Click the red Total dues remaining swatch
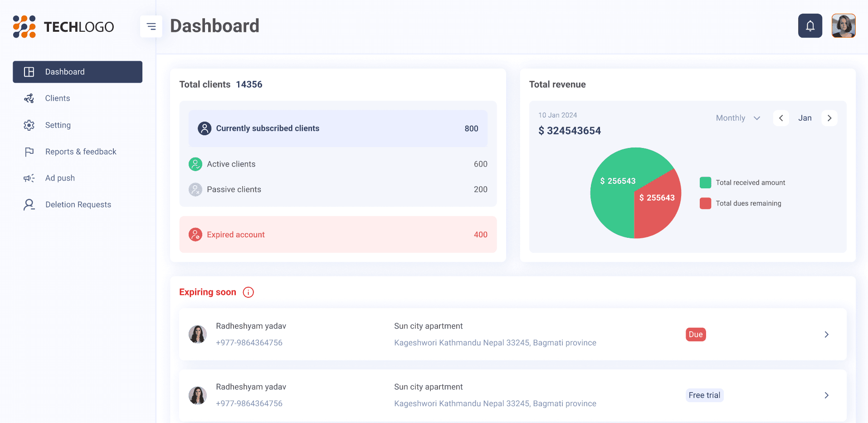Viewport: 868px width, 423px height. pyautogui.click(x=705, y=203)
